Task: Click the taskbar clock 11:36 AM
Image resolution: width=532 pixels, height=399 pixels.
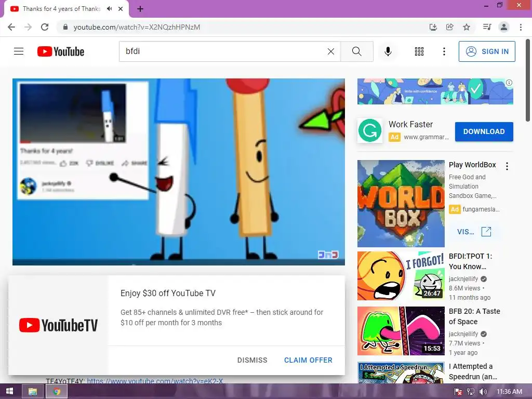Action: (x=509, y=392)
